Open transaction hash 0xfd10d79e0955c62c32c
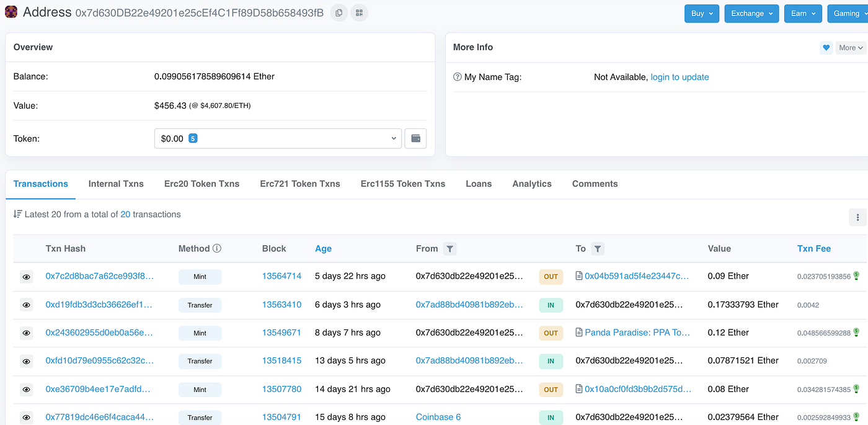Image resolution: width=868 pixels, height=425 pixels. 99,360
